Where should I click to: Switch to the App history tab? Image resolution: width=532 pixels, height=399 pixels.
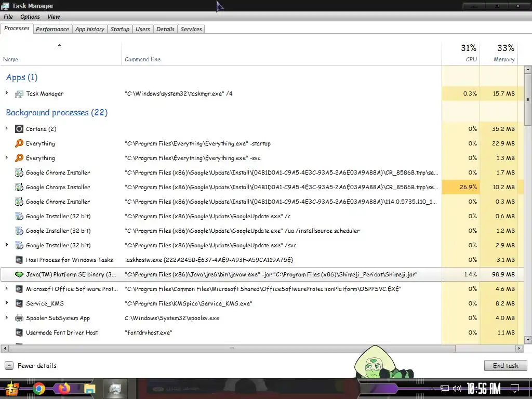(89, 29)
